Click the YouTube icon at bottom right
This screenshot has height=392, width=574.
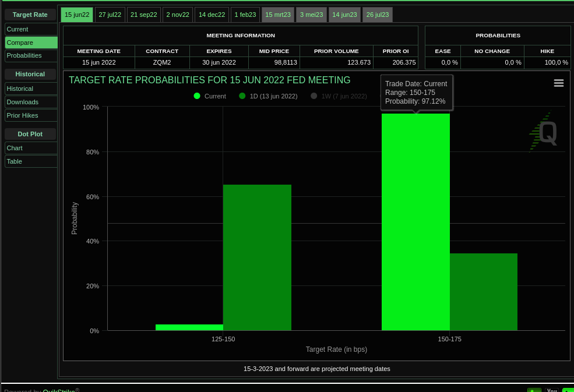click(x=551, y=390)
